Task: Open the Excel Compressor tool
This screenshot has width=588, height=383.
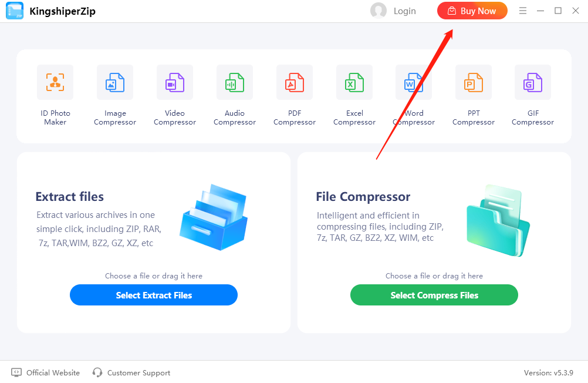Action: coord(354,82)
